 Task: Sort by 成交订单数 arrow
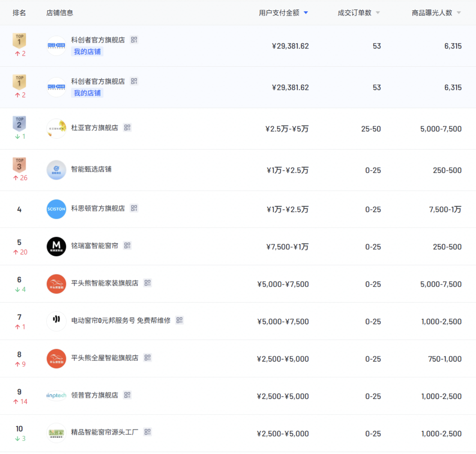[378, 13]
